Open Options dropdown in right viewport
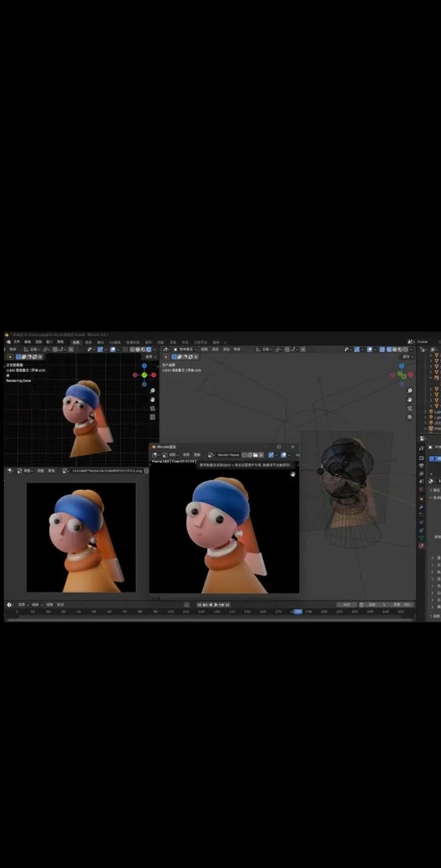This screenshot has height=868, width=441. (406, 357)
